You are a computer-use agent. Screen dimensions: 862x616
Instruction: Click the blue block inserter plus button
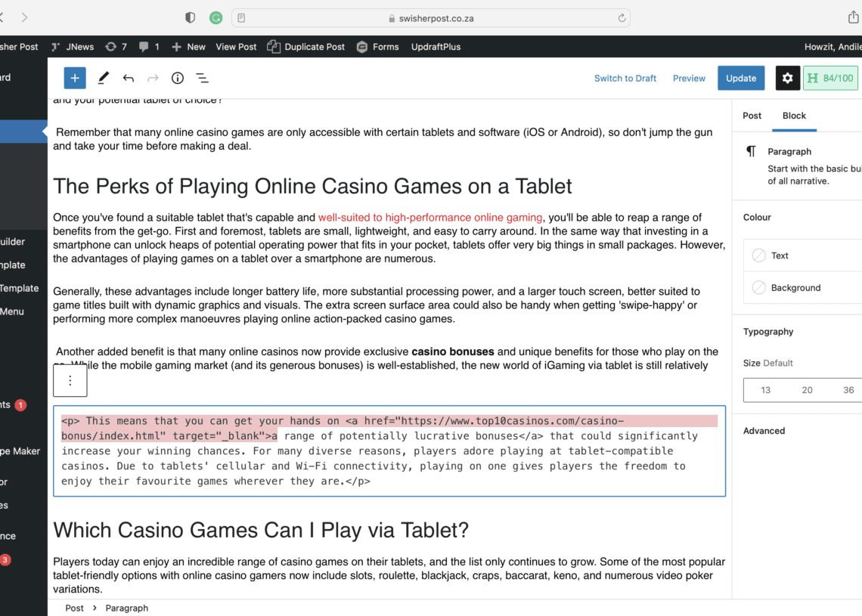point(75,78)
